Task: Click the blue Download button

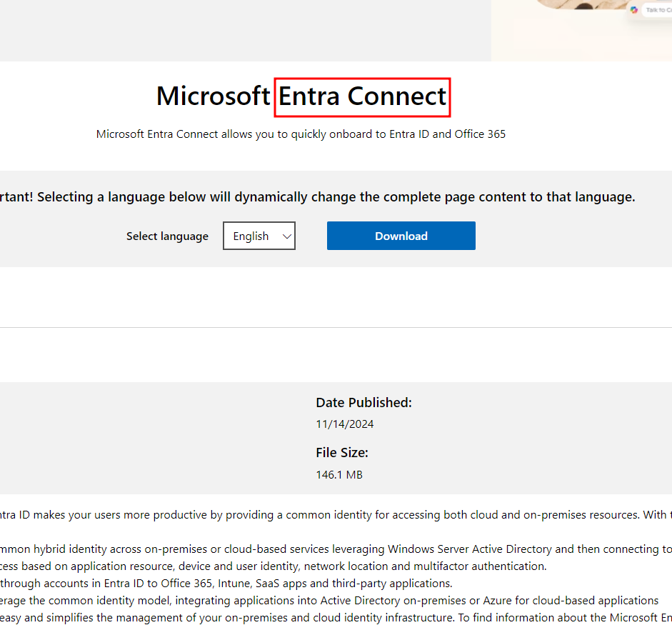Action: pyautogui.click(x=401, y=236)
